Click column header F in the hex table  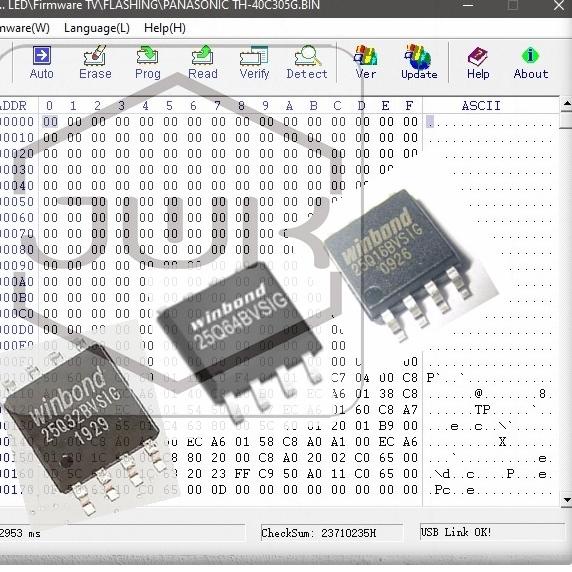pyautogui.click(x=409, y=106)
